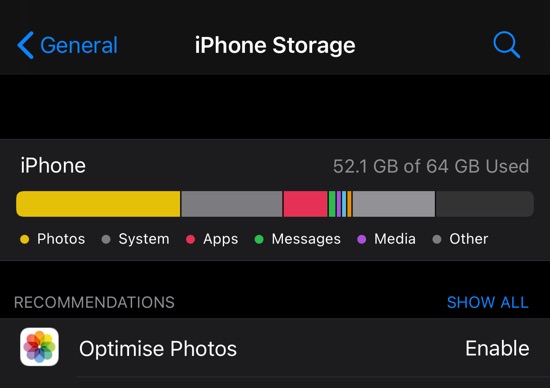This screenshot has width=550, height=388.
Task: Show all recommendations
Action: click(x=488, y=302)
